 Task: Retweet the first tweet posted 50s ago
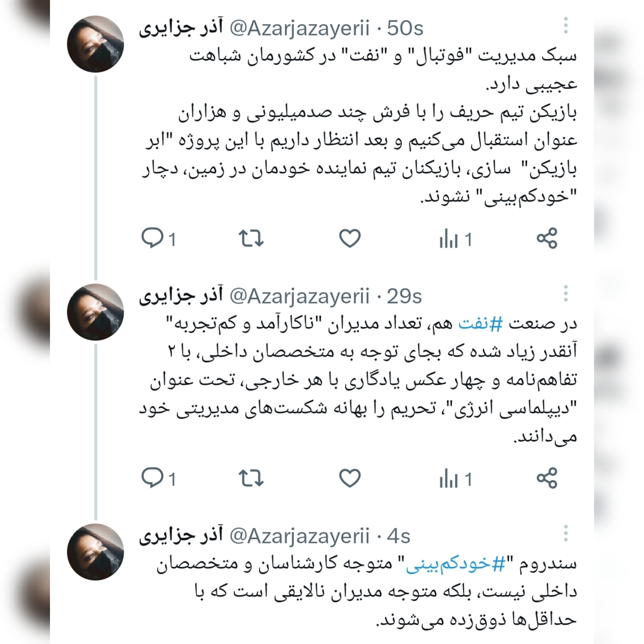tap(251, 238)
